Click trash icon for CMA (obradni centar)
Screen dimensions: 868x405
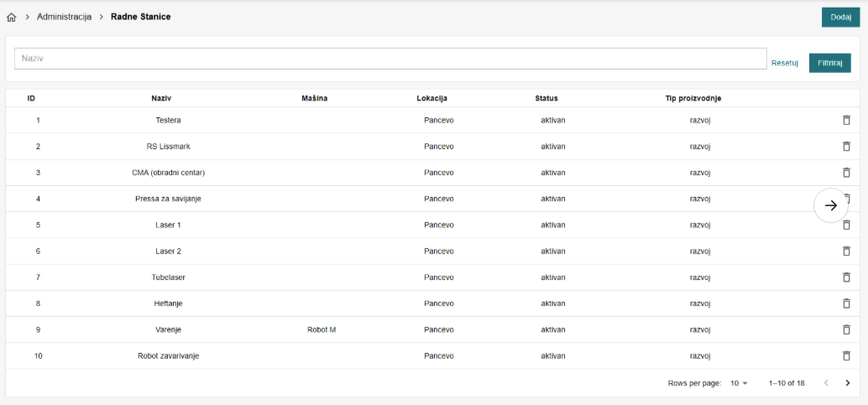[x=846, y=172]
